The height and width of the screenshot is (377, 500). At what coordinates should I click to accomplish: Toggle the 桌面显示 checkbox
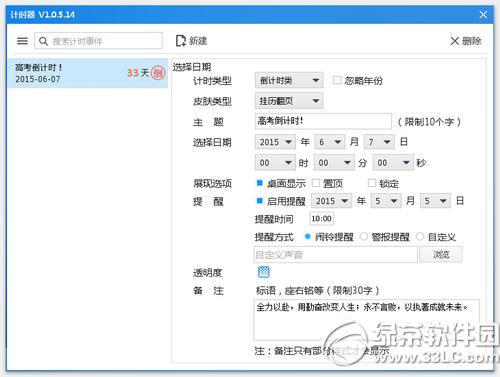[260, 183]
